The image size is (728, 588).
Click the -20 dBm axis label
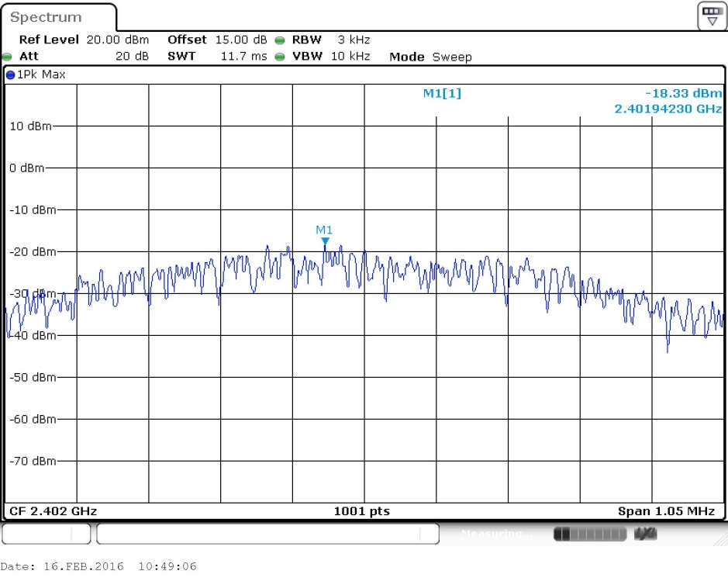33,252
